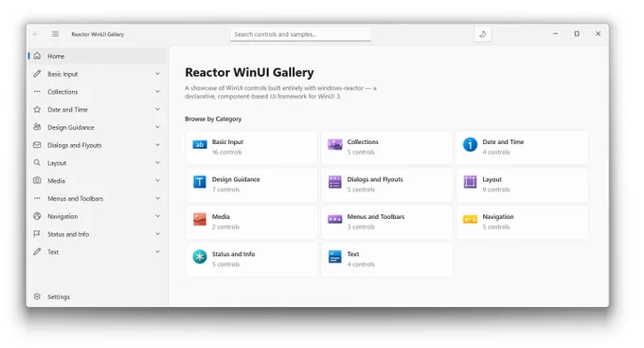Screen dimensions: 644x348
Task: Expand Layout chevron in sidebar
Action: (158, 163)
